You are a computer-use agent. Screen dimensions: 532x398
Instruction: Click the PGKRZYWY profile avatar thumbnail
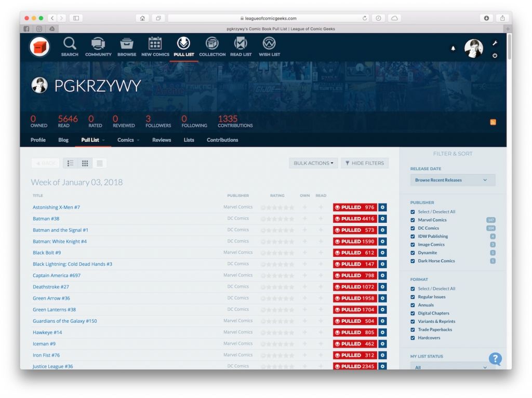point(39,85)
